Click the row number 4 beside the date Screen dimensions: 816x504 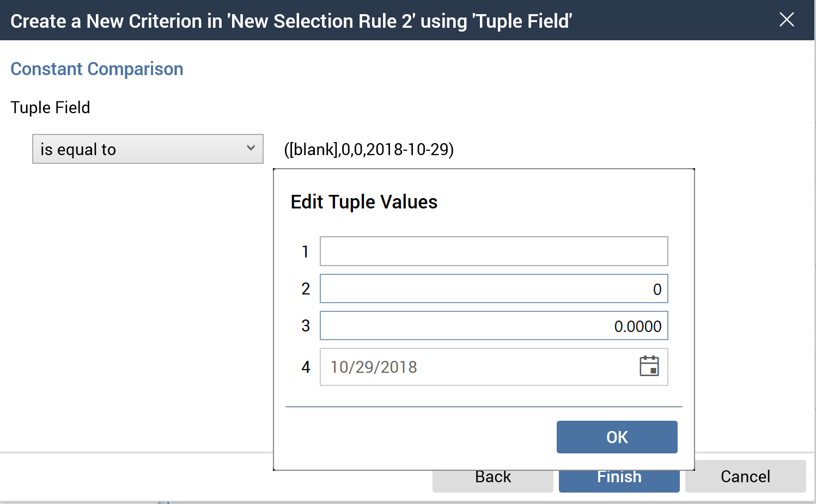click(x=306, y=367)
